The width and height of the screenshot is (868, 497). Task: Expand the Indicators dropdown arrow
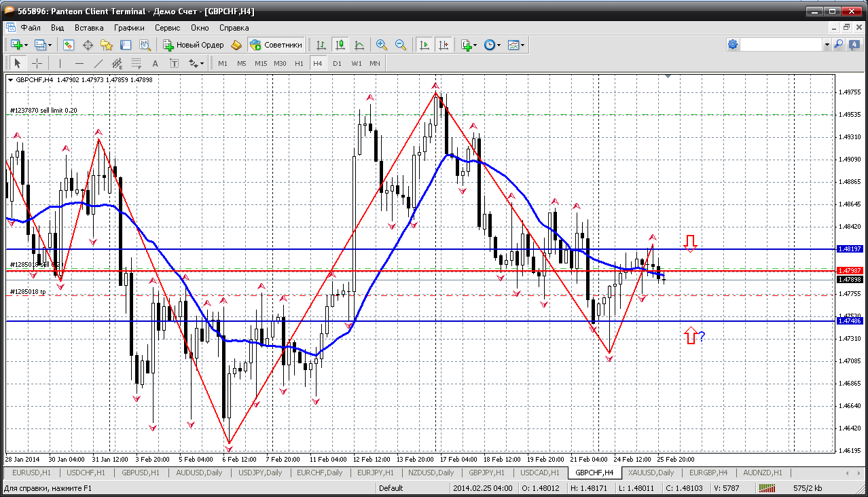pyautogui.click(x=475, y=45)
